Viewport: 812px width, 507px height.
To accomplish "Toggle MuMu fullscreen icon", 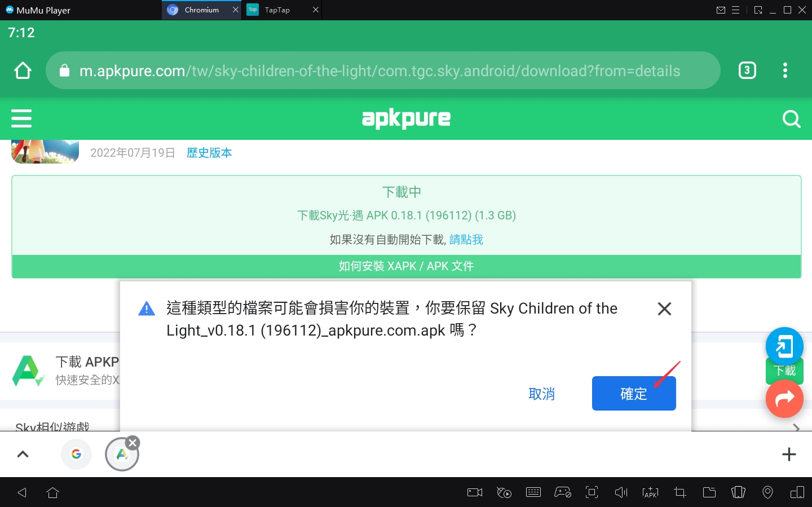I will 592,492.
